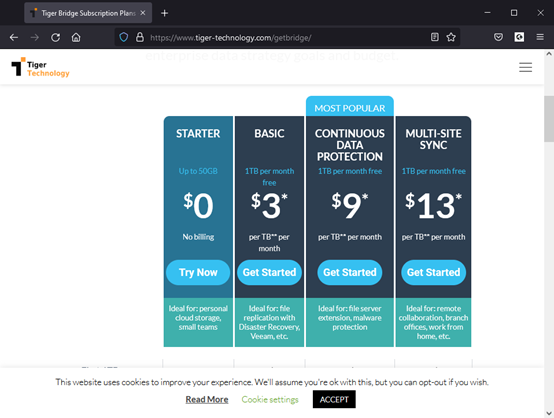Click Get Started for Continuous Data Protection
This screenshot has height=418, width=554.
click(350, 272)
